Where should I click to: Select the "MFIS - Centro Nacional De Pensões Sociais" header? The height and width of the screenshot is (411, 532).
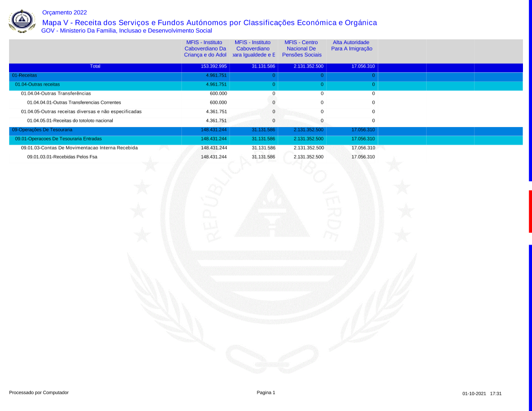[301, 48]
